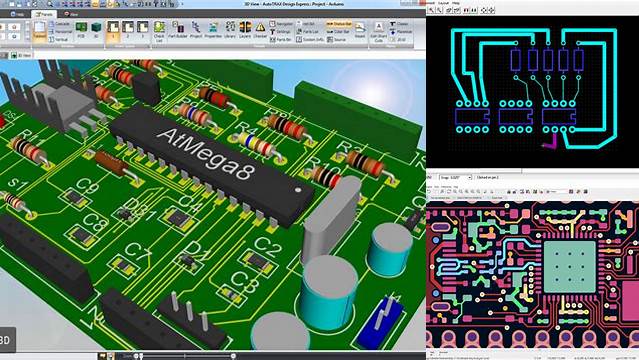Show the Properties panel
The width and height of the screenshot is (639, 360).
[x=213, y=30]
